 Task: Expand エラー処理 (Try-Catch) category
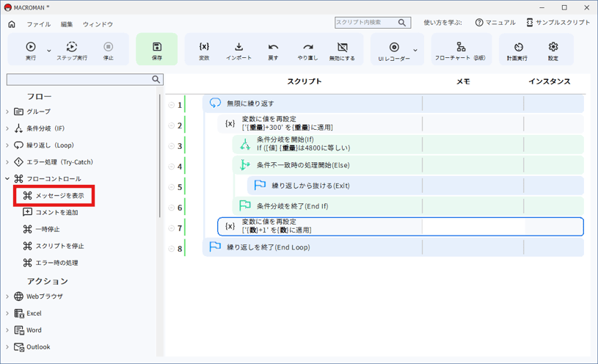pos(7,162)
